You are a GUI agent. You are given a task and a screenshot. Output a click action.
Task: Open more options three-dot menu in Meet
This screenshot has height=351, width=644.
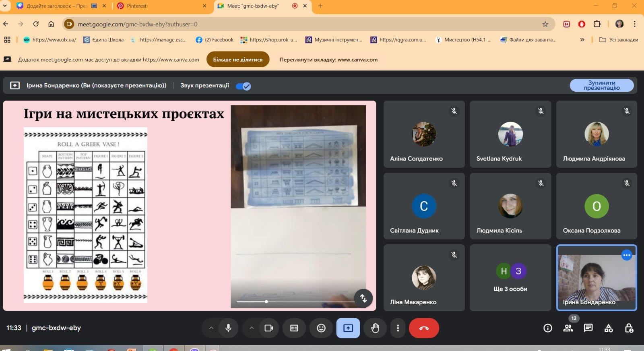[x=398, y=328]
